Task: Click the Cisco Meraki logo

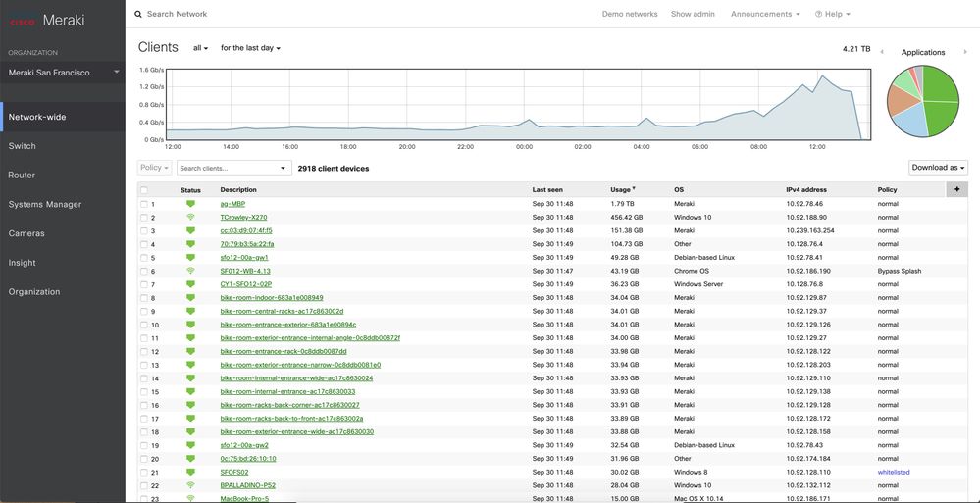Action: (47, 20)
